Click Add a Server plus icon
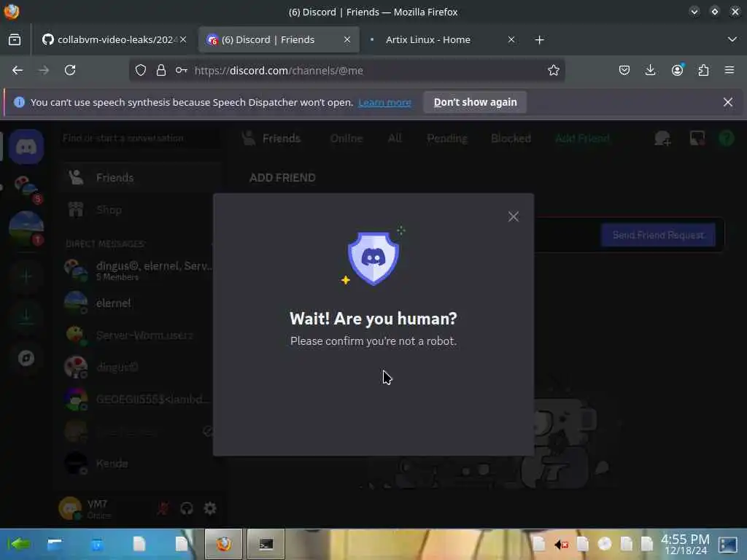 point(26,276)
